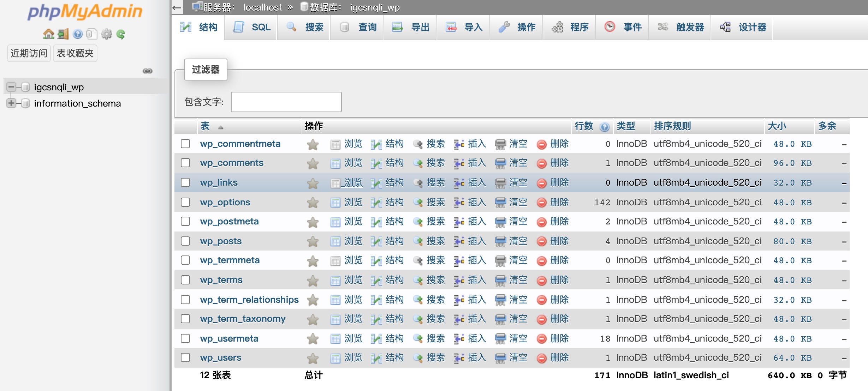
Task: Click favorite star for wp_options table
Action: click(313, 203)
